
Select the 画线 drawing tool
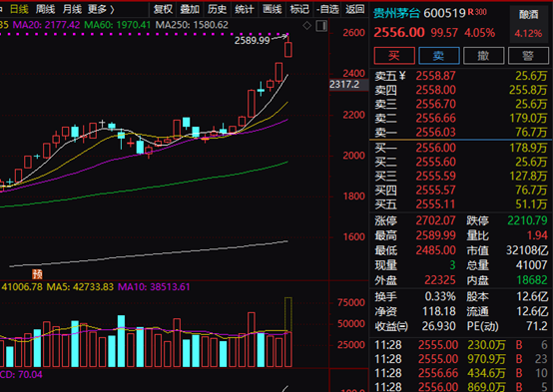(x=272, y=10)
